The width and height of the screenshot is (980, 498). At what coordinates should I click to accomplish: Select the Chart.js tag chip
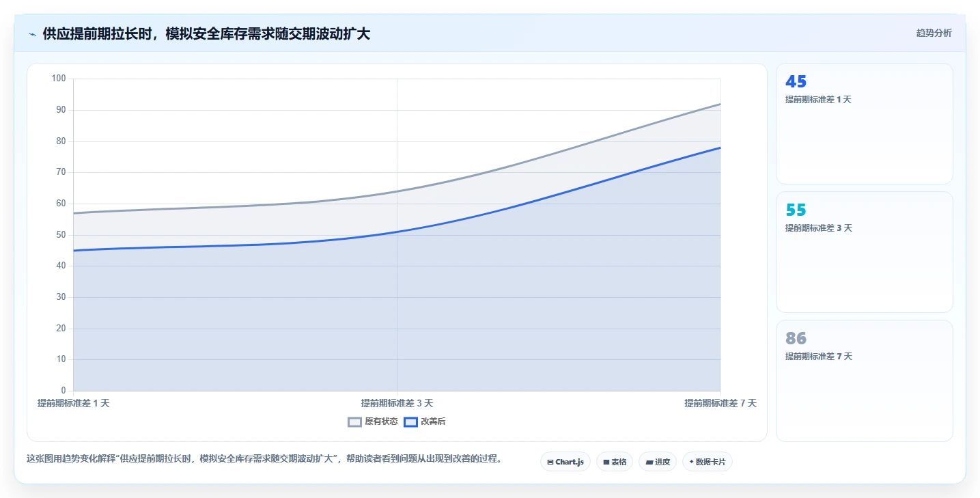coord(565,462)
